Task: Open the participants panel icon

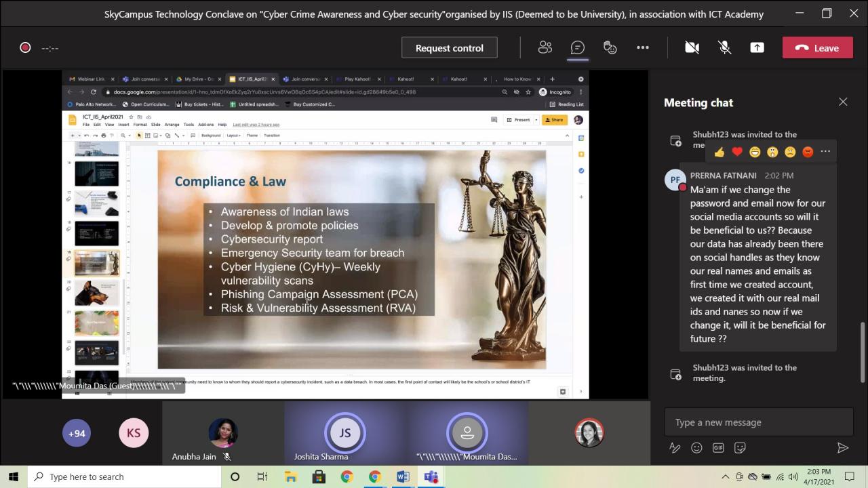Action: click(545, 47)
